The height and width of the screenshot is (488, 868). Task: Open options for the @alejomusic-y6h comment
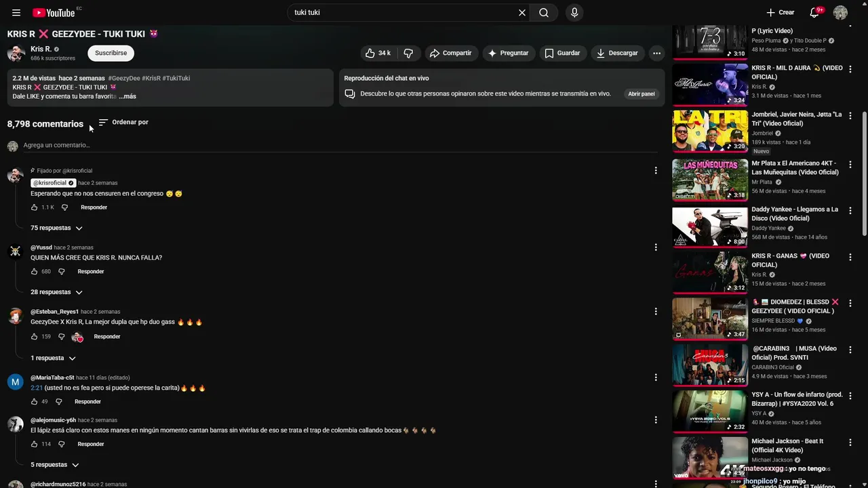(x=656, y=420)
